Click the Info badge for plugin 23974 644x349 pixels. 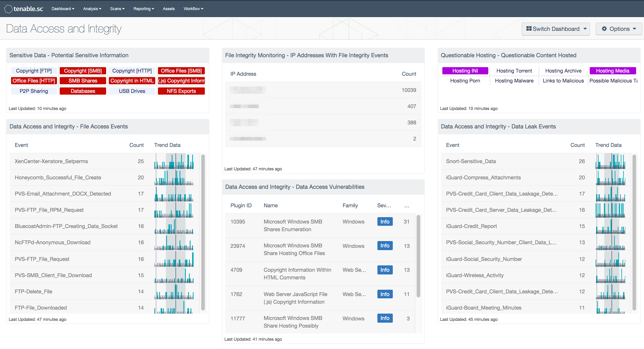385,246
